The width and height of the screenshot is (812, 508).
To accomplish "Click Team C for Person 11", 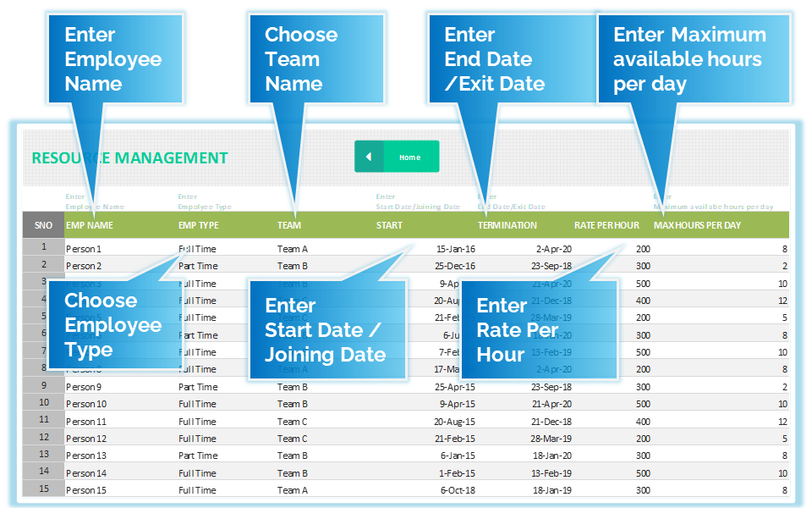I will 292,422.
